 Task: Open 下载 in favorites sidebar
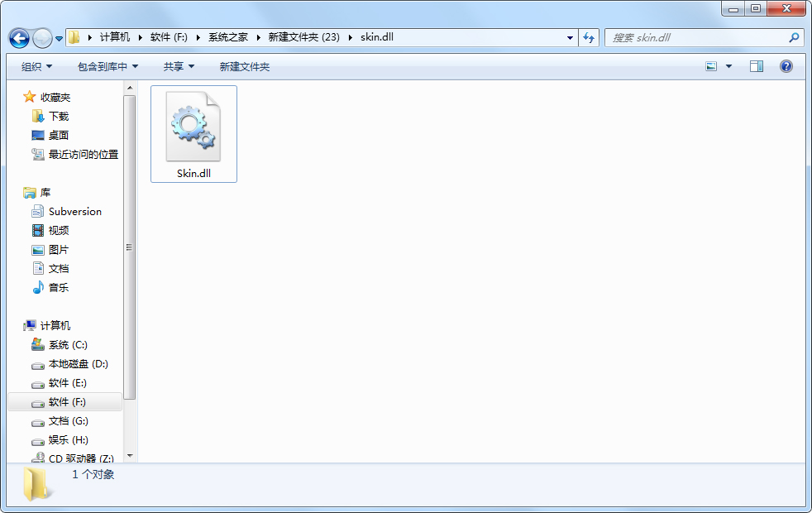58,117
